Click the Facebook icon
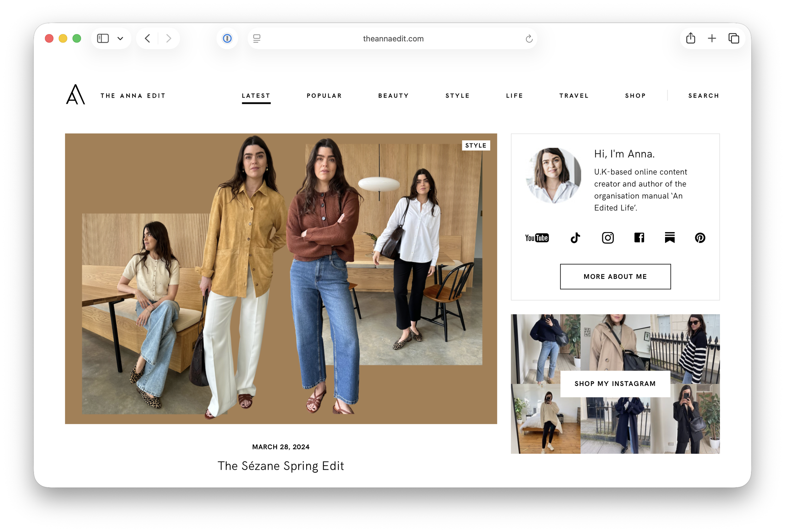 639,238
